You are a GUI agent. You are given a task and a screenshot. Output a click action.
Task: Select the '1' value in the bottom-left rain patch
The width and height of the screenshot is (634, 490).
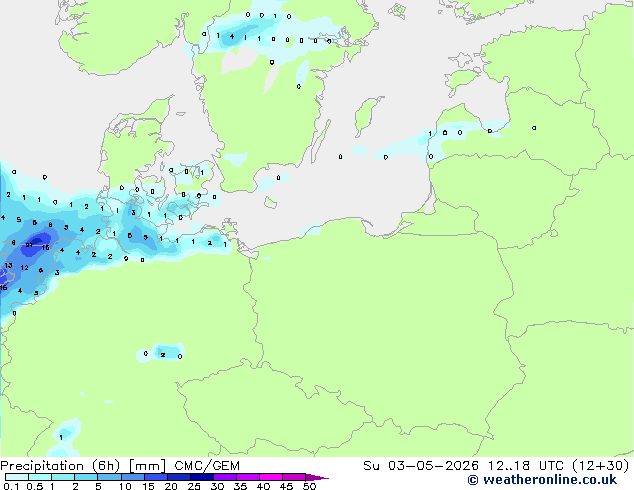coord(61,437)
